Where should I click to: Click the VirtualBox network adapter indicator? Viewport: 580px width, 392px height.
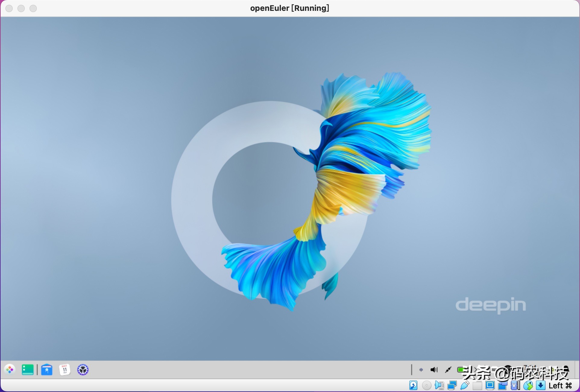(452, 385)
